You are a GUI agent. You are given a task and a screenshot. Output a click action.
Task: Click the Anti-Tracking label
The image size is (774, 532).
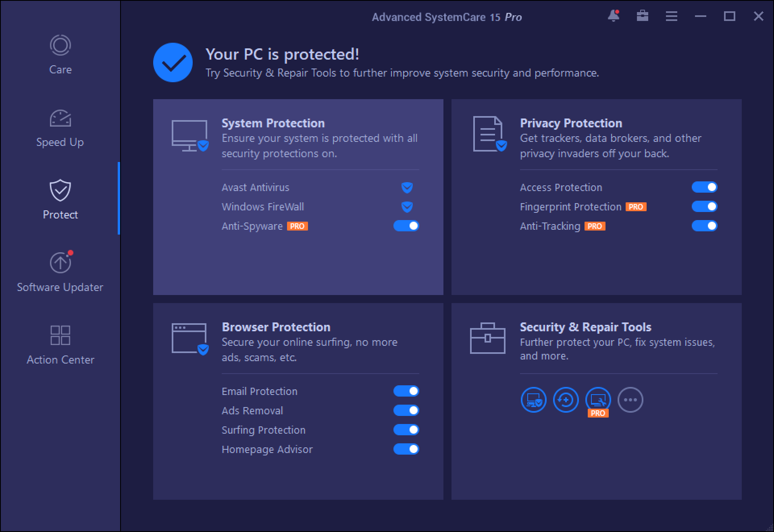click(550, 227)
